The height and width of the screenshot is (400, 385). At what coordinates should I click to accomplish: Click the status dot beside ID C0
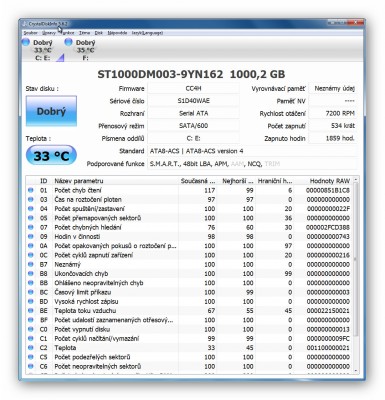(31, 329)
